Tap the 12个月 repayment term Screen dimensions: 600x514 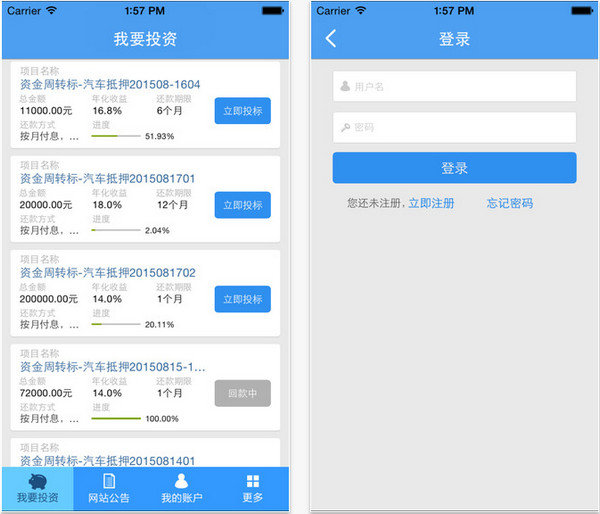(172, 205)
